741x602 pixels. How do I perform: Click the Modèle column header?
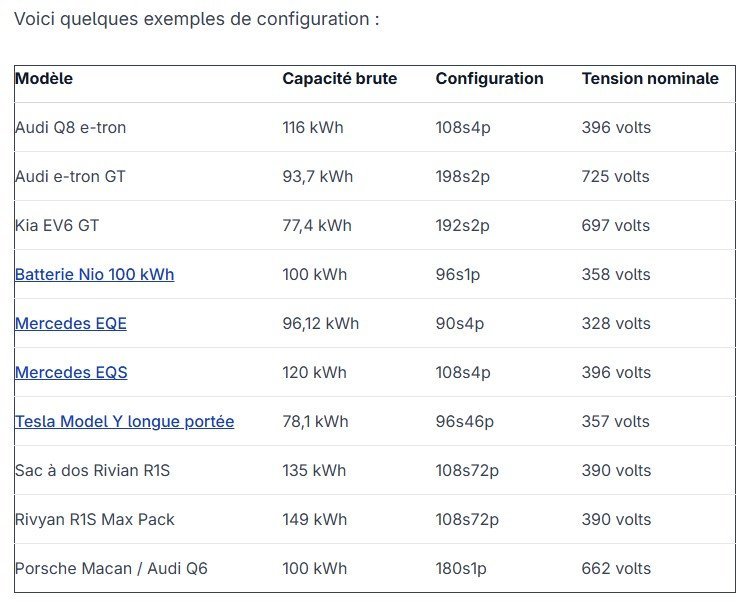click(44, 78)
